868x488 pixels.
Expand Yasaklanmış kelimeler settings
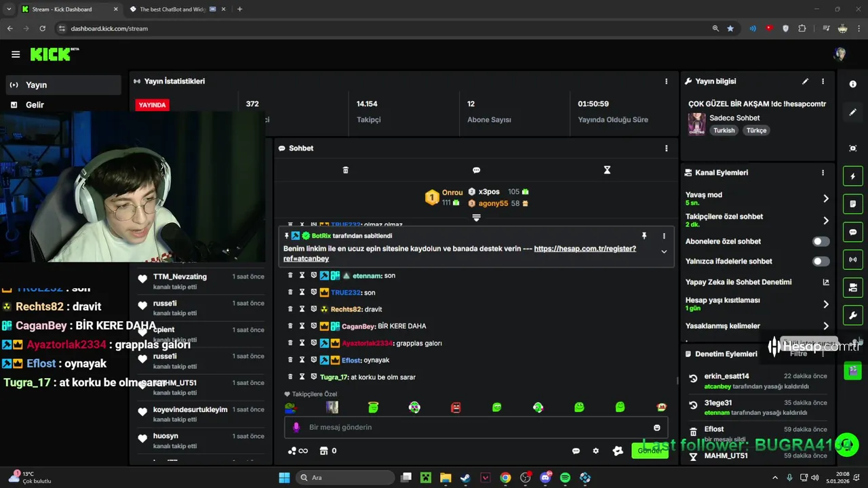pyautogui.click(x=825, y=326)
